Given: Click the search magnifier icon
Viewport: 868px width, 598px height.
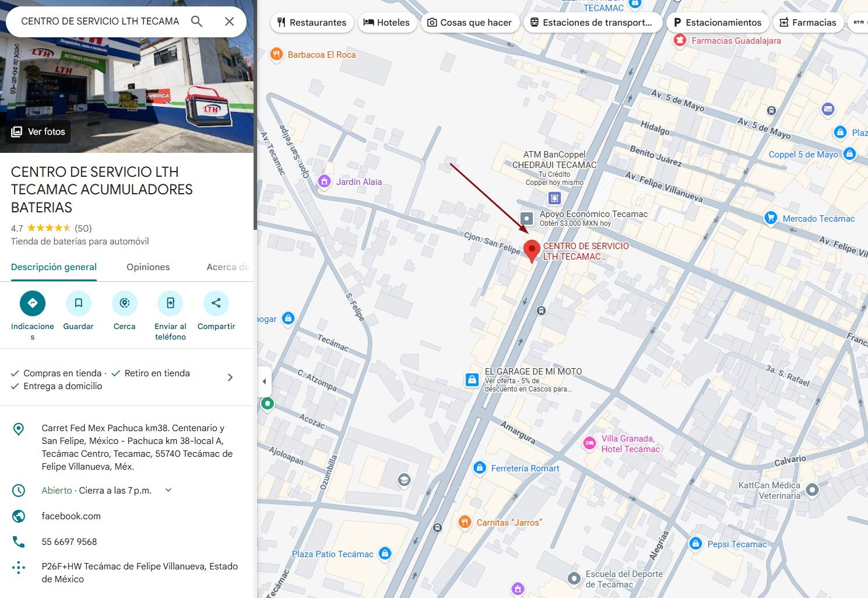Looking at the screenshot, I should click(197, 22).
